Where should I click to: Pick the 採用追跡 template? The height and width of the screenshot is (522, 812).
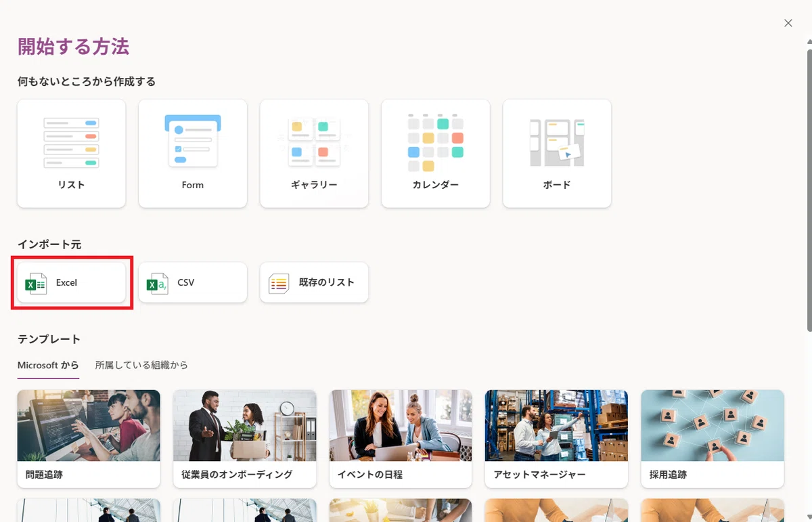[713, 439]
